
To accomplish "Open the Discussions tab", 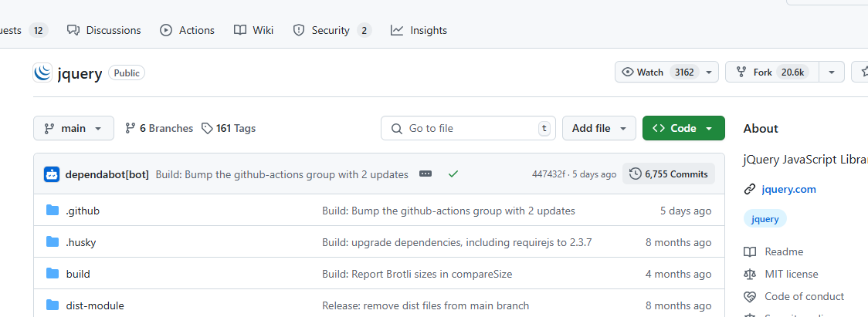I will [x=104, y=30].
